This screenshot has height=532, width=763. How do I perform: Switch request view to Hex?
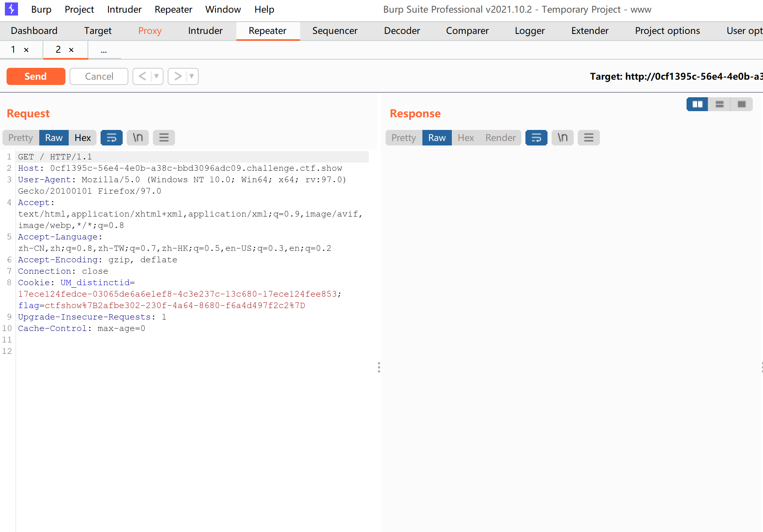(x=83, y=138)
